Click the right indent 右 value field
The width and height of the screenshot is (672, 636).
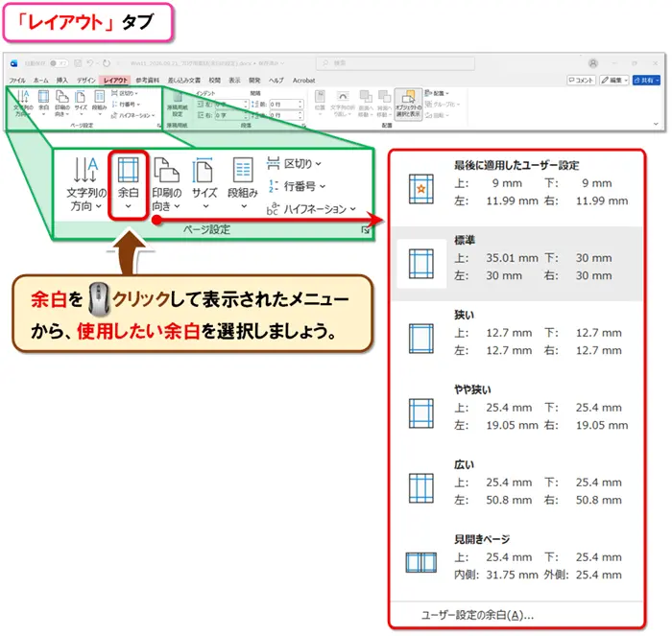pyautogui.click(x=230, y=115)
